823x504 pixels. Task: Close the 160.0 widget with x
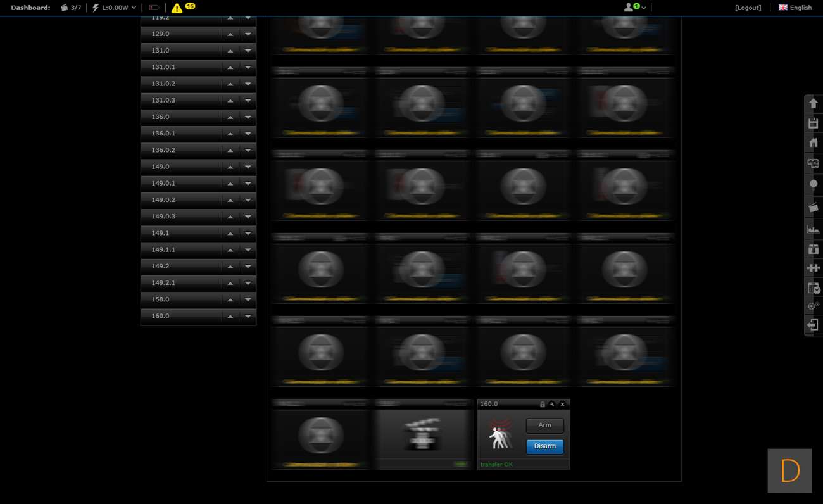click(x=562, y=404)
